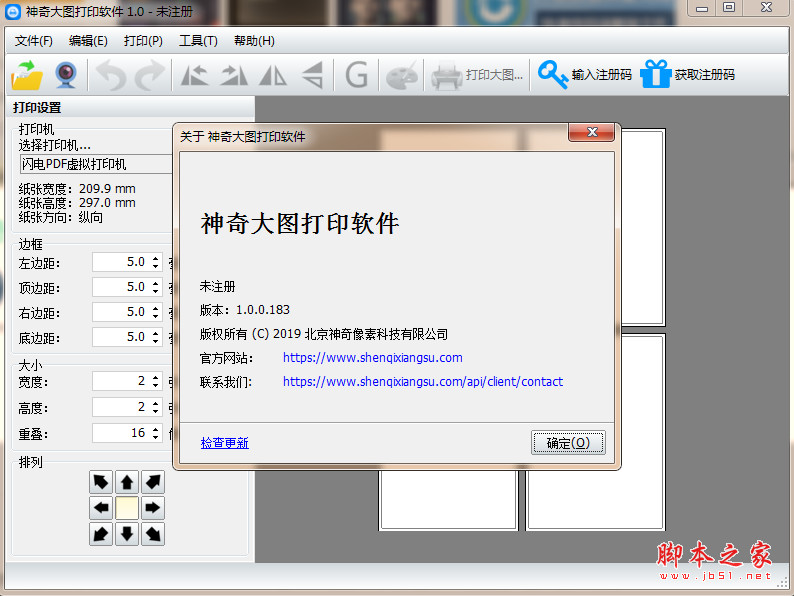The width and height of the screenshot is (794, 596).
Task: Adjust 宽度 spinner arrows
Action: click(156, 381)
